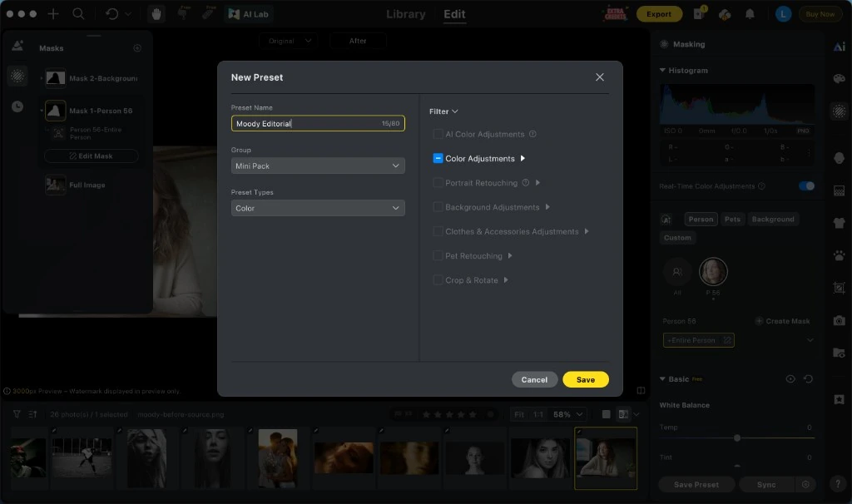
Task: Open the Group dropdown showing Mini Pack
Action: (318, 166)
